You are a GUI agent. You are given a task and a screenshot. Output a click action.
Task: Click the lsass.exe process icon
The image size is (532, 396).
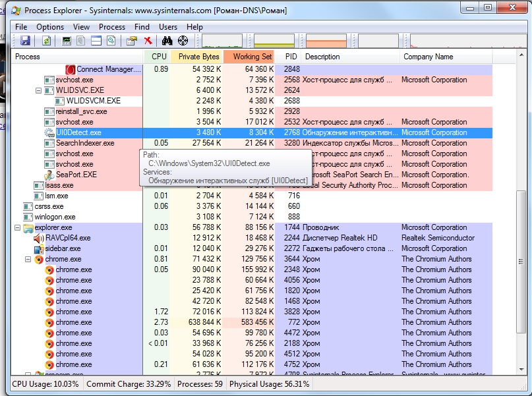pyautogui.click(x=39, y=185)
